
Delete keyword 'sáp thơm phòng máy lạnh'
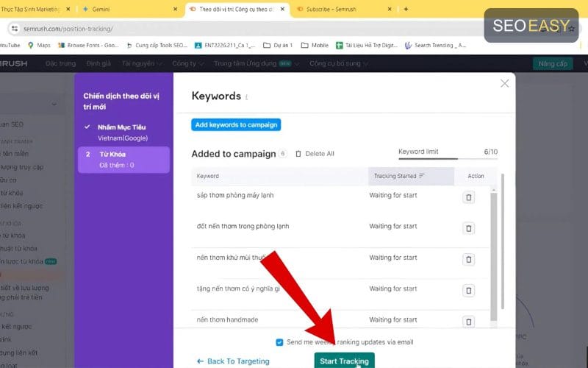pyautogui.click(x=468, y=197)
